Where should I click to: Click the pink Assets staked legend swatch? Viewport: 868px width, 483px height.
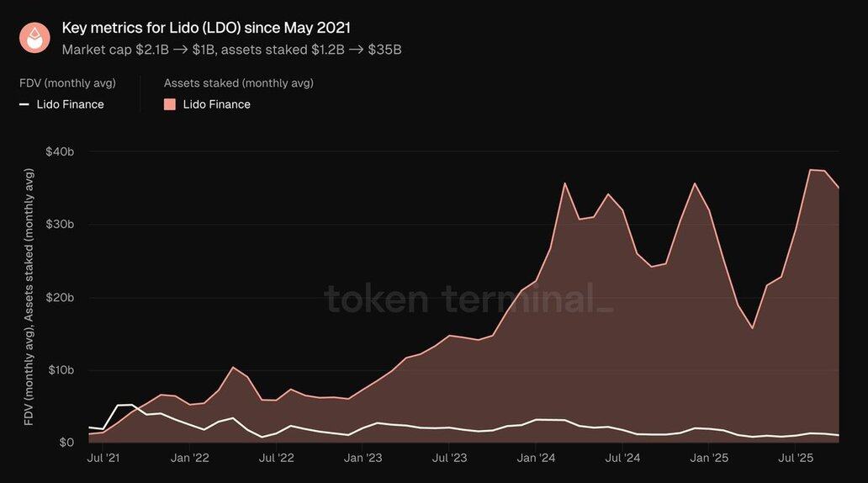coord(170,104)
